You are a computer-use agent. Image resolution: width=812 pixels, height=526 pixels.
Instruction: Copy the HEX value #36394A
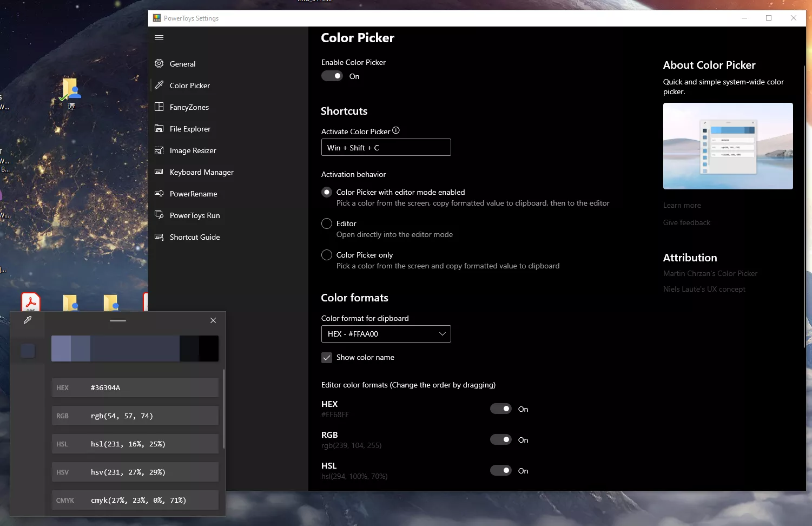tap(135, 387)
